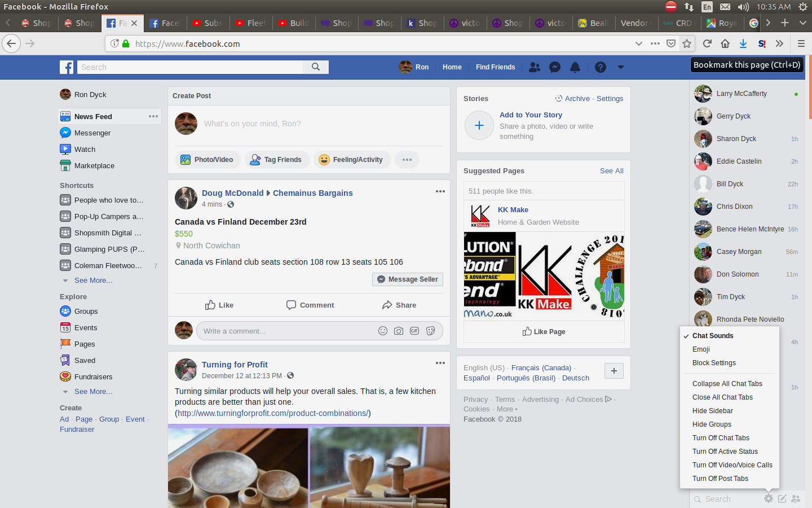Like the Canada vs Finland post
This screenshot has height=508, width=812.
click(219, 305)
